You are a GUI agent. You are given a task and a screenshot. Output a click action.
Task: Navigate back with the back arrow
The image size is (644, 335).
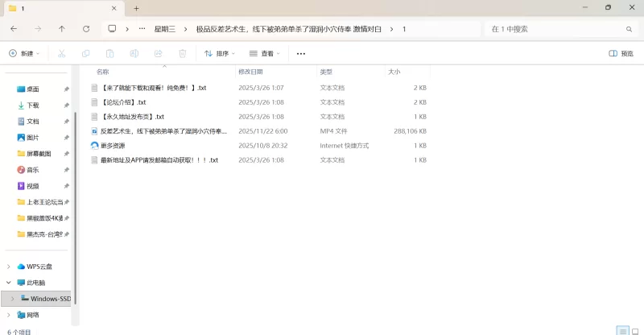(14, 28)
